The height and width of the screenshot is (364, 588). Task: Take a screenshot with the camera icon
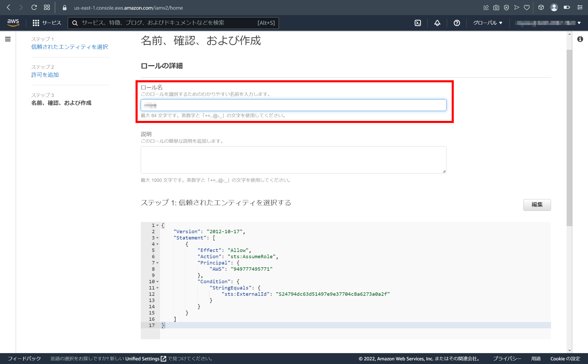(x=496, y=7)
